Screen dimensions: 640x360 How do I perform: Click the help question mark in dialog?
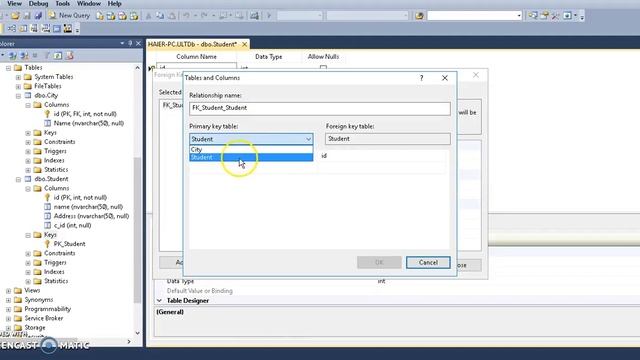click(422, 78)
